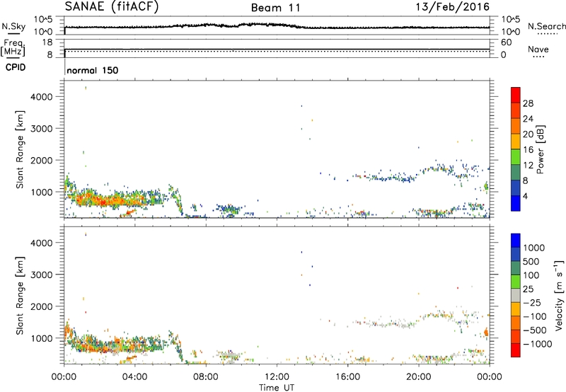Click the 'N.Sky' legend label
The width and height of the screenshot is (566, 392).
click(13, 26)
